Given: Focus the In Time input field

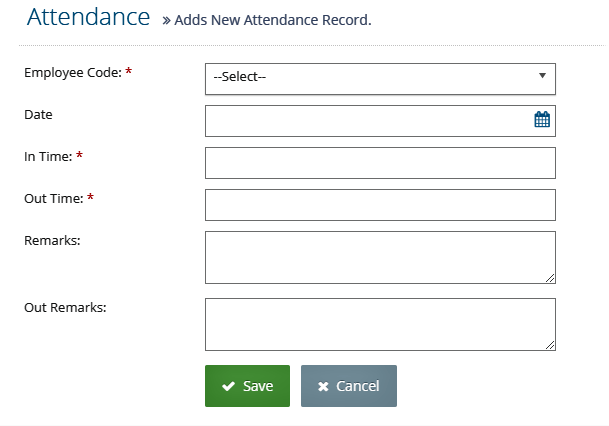Looking at the screenshot, I should coord(380,163).
